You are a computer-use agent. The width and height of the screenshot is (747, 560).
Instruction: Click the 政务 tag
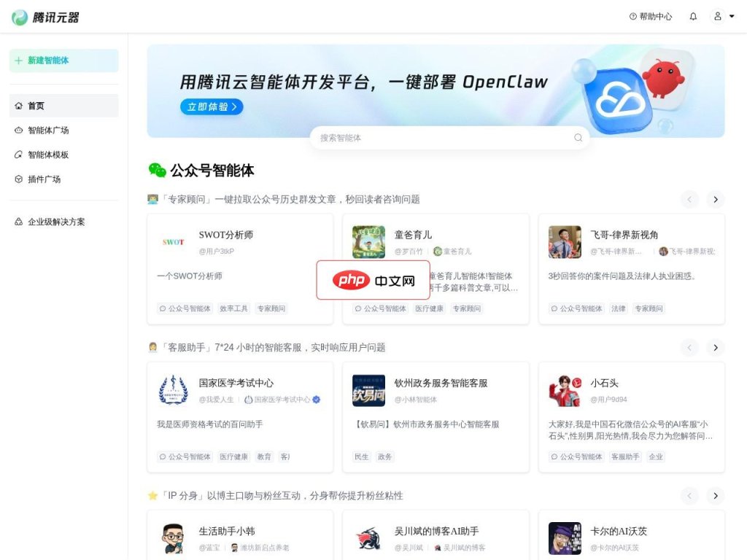click(x=385, y=456)
